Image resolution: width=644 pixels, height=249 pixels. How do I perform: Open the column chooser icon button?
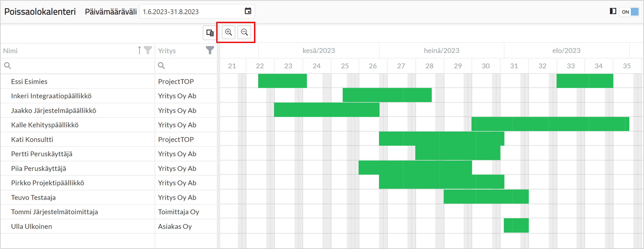pyautogui.click(x=210, y=33)
